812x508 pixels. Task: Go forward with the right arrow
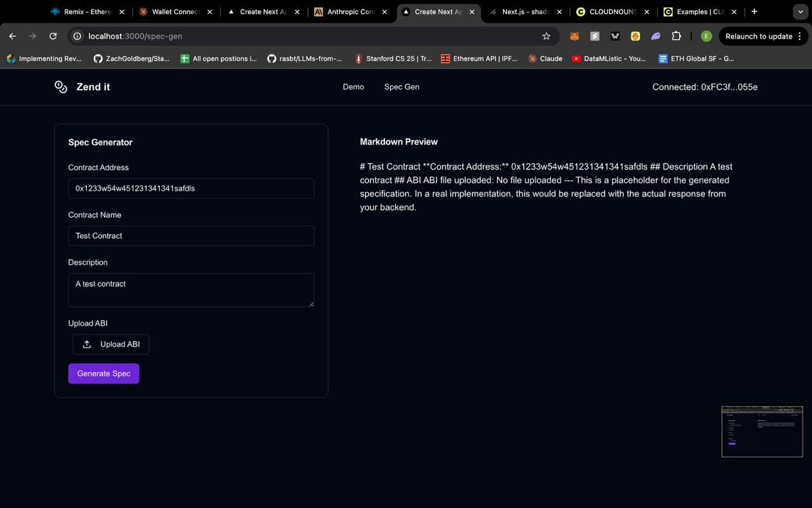point(33,36)
